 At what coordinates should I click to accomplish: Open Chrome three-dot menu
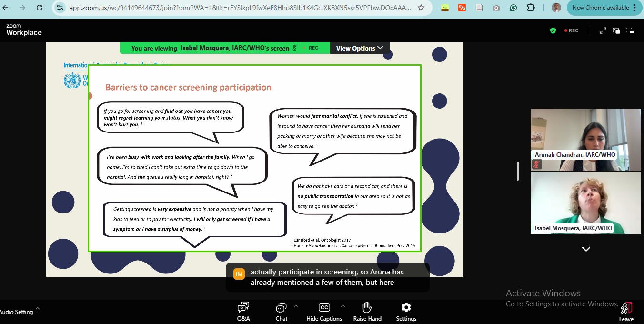(x=635, y=8)
